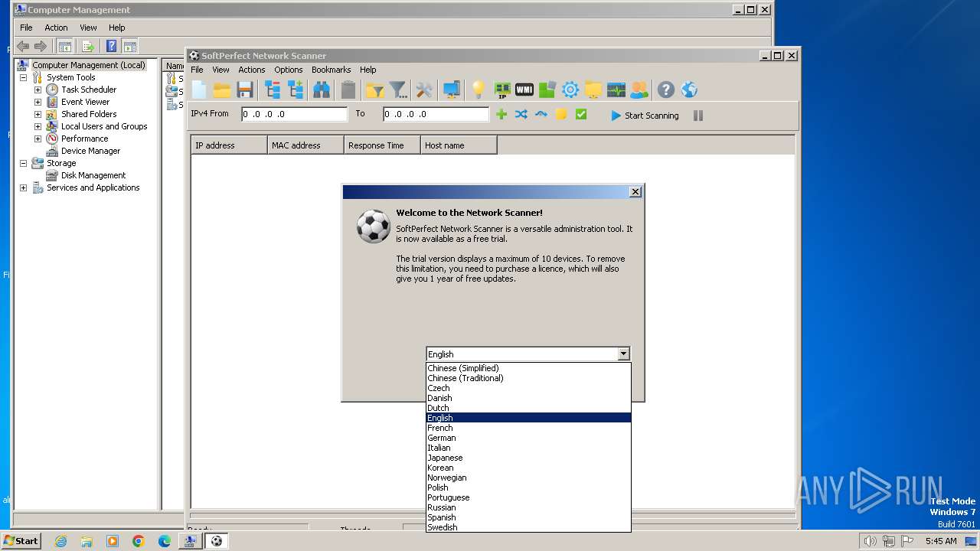Screen dimensions: 980x551
Task: Click the blue gear settings icon
Action: tap(570, 90)
